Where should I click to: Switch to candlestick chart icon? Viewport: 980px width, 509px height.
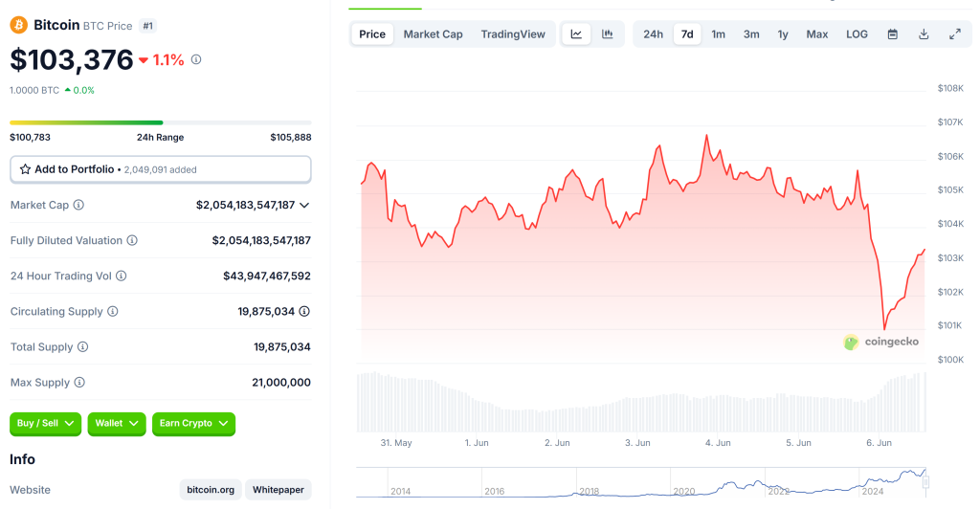[607, 34]
